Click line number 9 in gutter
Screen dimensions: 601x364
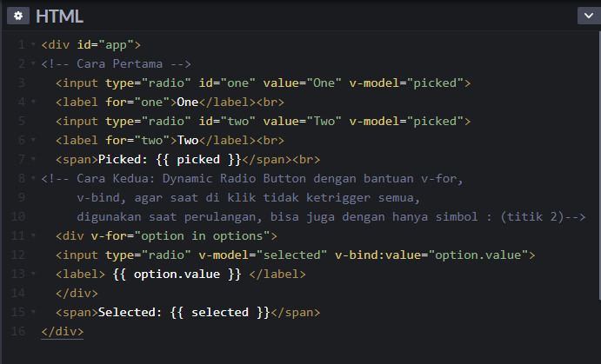22,197
